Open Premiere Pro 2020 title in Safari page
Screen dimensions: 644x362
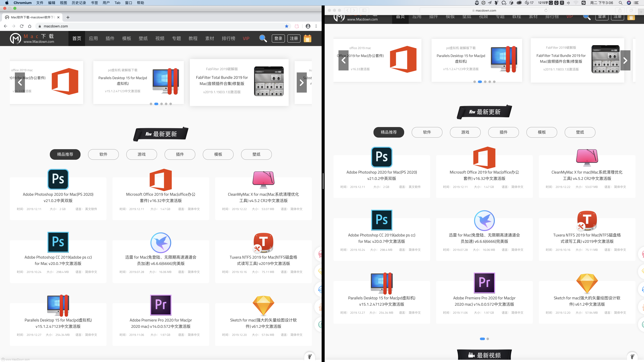tap(484, 301)
